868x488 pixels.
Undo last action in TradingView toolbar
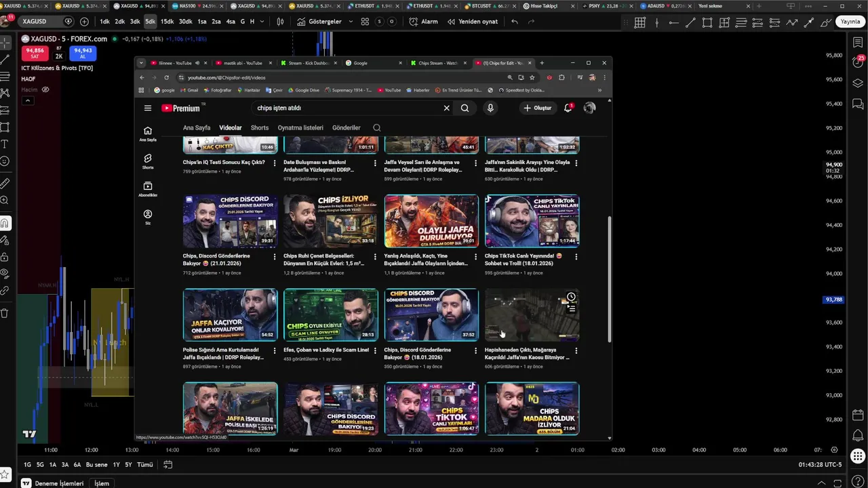[515, 21]
